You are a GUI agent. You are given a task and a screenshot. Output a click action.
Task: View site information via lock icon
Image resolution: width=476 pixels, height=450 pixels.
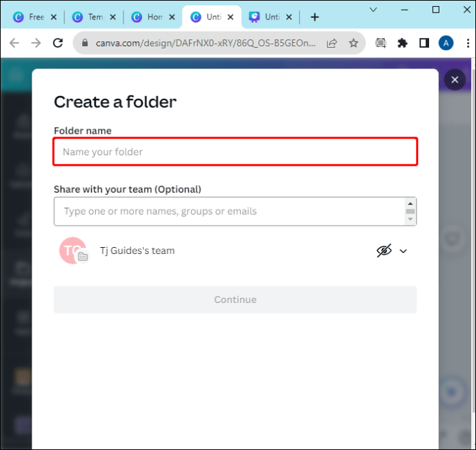[85, 43]
